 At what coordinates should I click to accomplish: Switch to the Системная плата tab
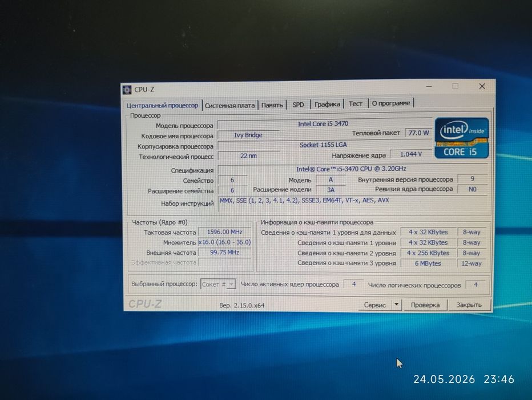pos(229,105)
